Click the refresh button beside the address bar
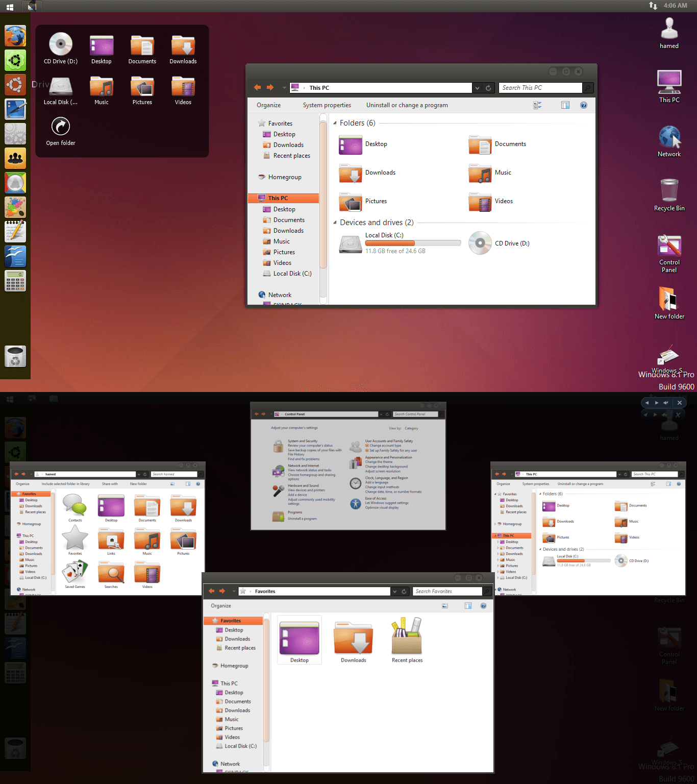 (x=488, y=87)
